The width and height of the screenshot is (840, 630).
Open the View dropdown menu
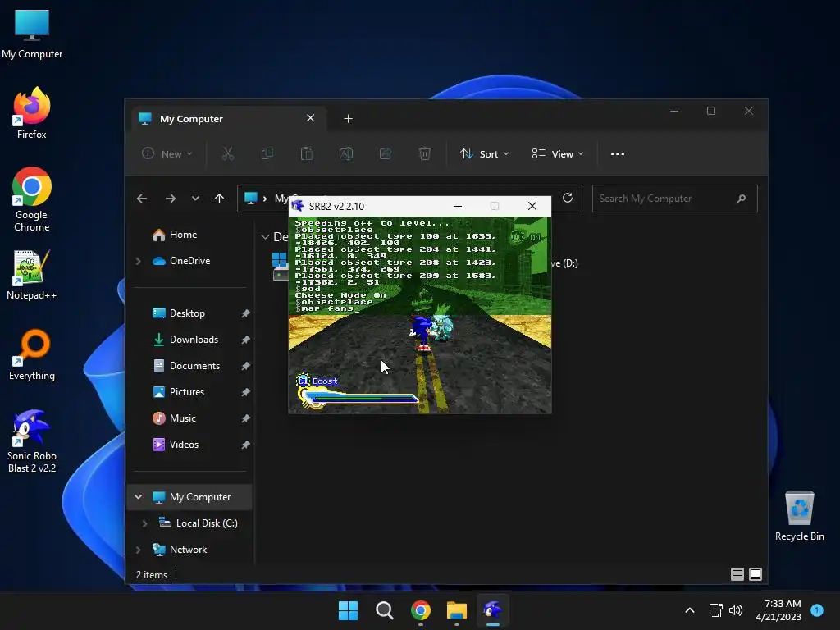[x=558, y=153]
